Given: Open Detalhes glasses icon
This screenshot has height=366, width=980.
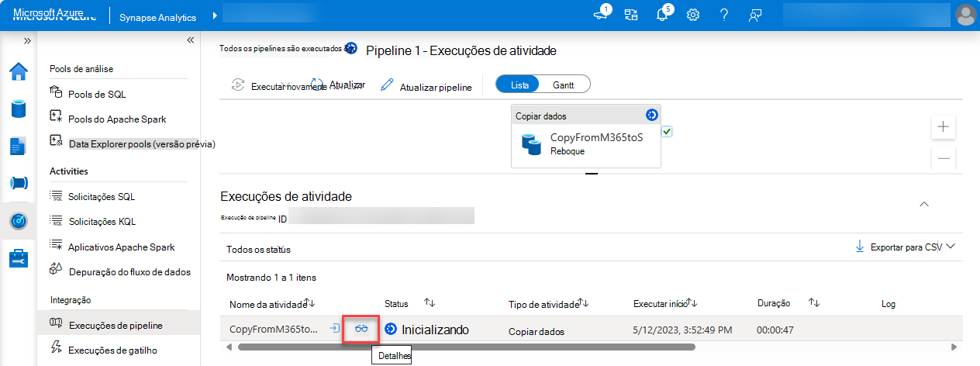Looking at the screenshot, I should 361,329.
